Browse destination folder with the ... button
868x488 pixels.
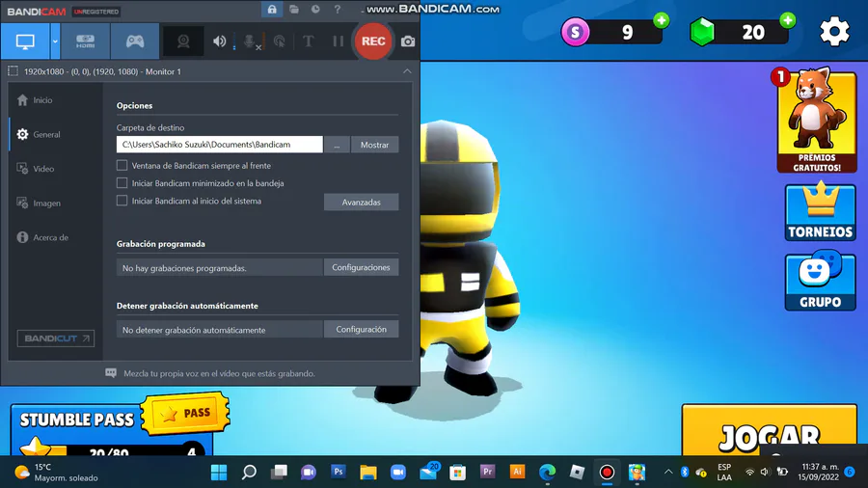(337, 145)
